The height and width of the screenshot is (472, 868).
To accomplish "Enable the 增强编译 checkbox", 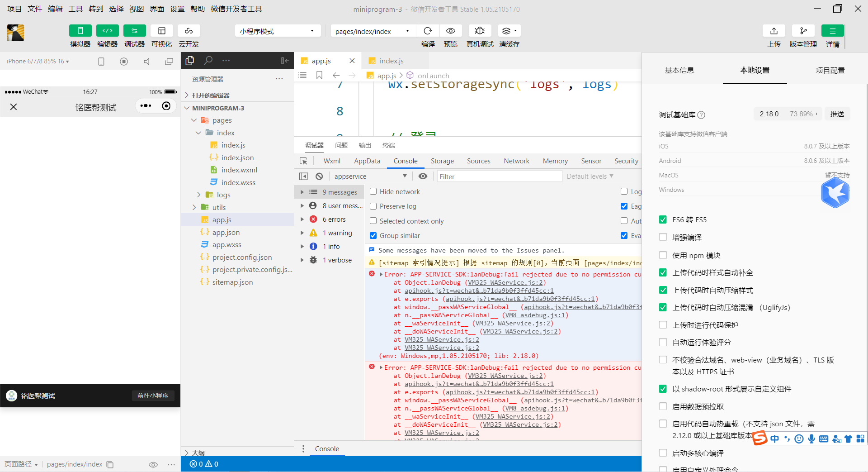I will 663,237.
